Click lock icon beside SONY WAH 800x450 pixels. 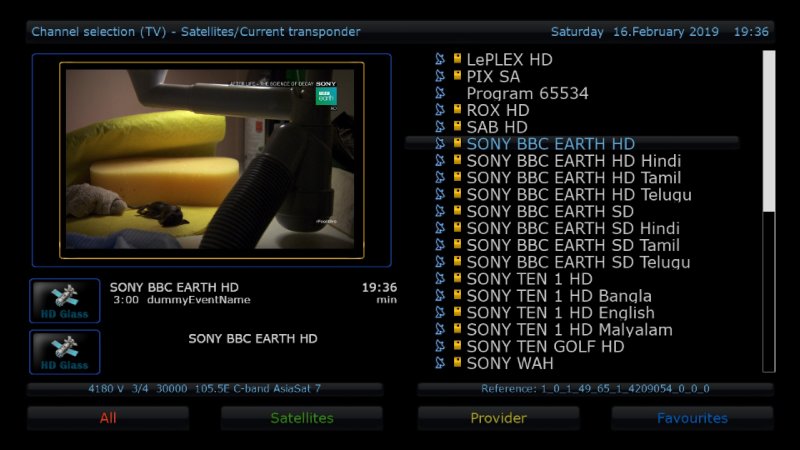pyautogui.click(x=457, y=361)
